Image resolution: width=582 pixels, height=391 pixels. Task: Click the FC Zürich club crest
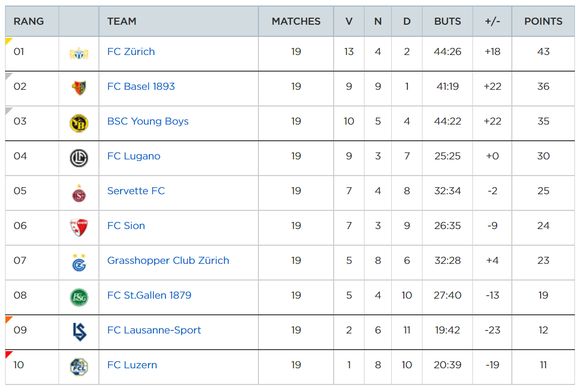tap(79, 54)
